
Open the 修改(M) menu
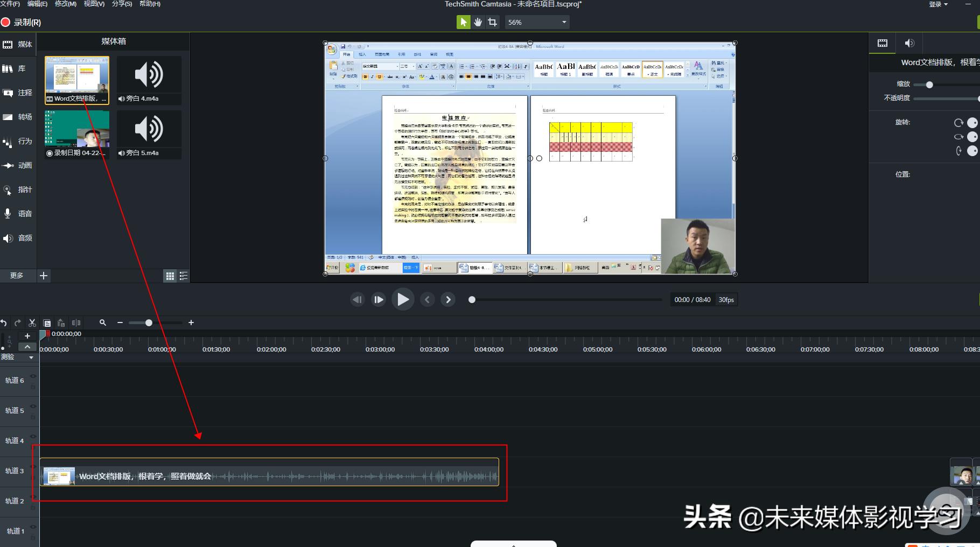coord(66,4)
